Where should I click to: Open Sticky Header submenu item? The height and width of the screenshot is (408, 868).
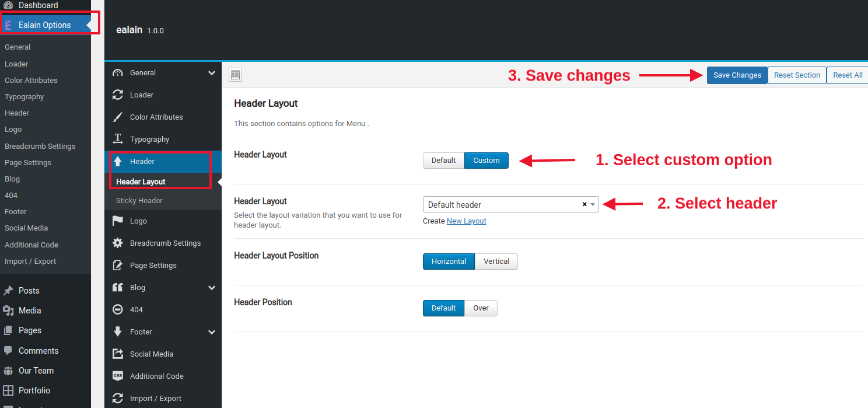tap(139, 200)
